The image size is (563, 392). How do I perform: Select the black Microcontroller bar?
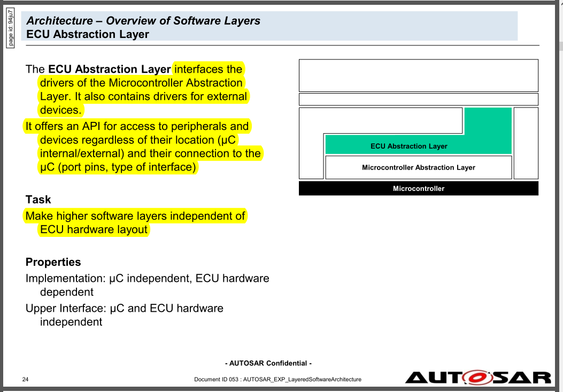tap(418, 188)
